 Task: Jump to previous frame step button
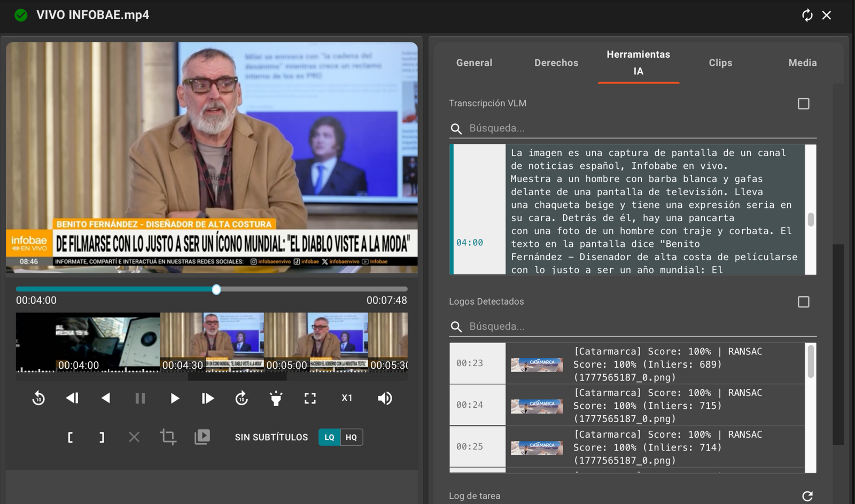pyautogui.click(x=72, y=398)
